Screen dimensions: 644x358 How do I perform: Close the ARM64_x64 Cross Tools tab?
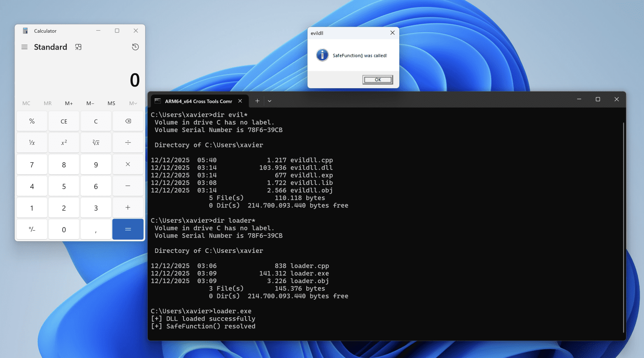(x=240, y=101)
